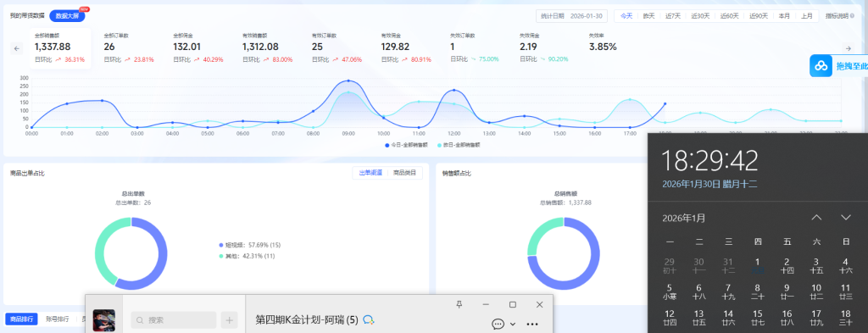Click the right arrow of metric cards
This screenshot has width=868, height=333.
[x=848, y=48]
